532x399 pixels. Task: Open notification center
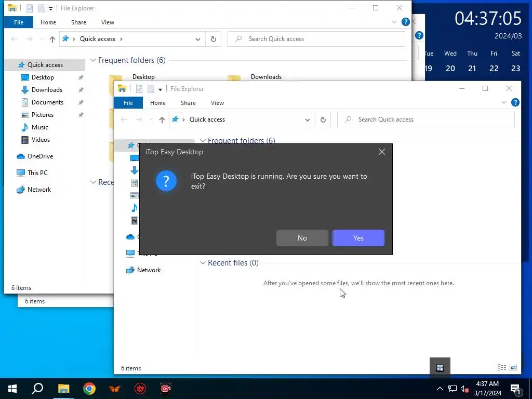[x=516, y=389]
